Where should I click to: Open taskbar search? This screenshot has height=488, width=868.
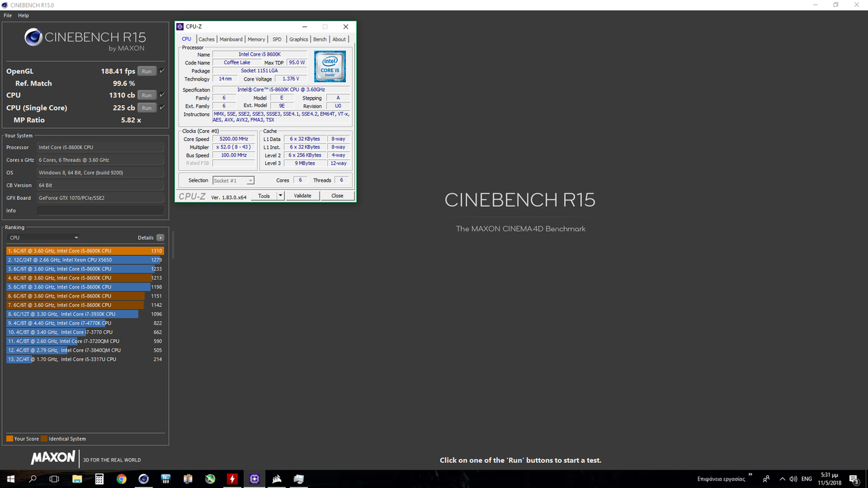click(33, 479)
